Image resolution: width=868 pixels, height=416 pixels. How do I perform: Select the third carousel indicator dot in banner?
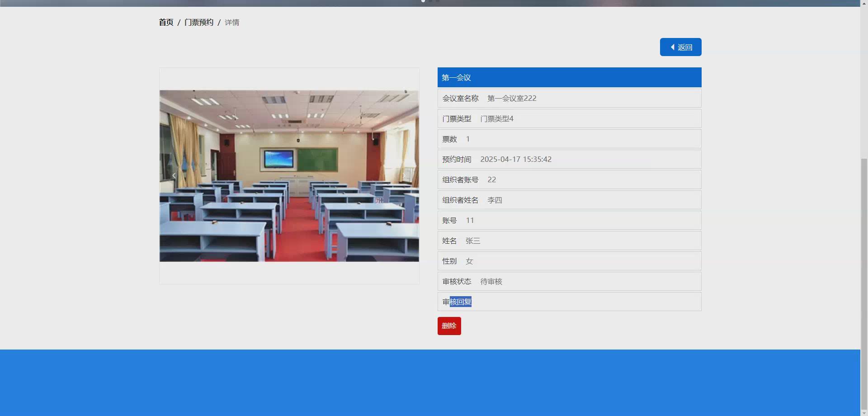pos(437,1)
